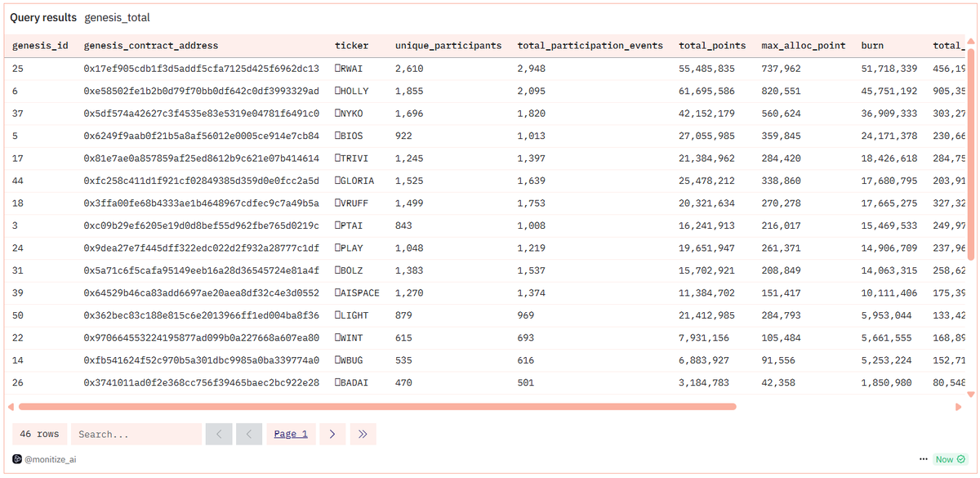Viewport: 980px width, 478px height.
Task: Sort by the total_points column header
Action: click(711, 46)
